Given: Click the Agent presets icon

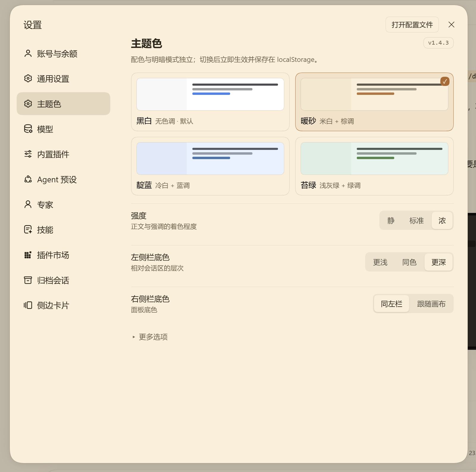Looking at the screenshot, I should click(28, 179).
